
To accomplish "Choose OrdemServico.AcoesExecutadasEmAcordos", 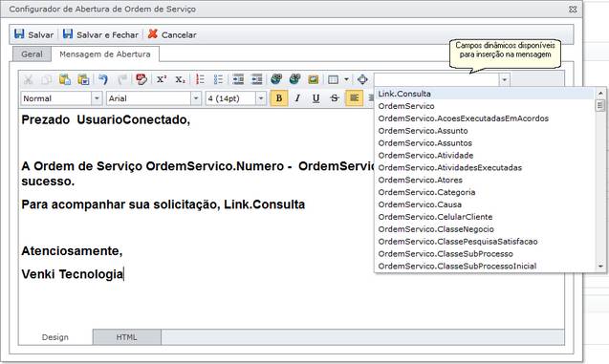I will tap(485, 118).
